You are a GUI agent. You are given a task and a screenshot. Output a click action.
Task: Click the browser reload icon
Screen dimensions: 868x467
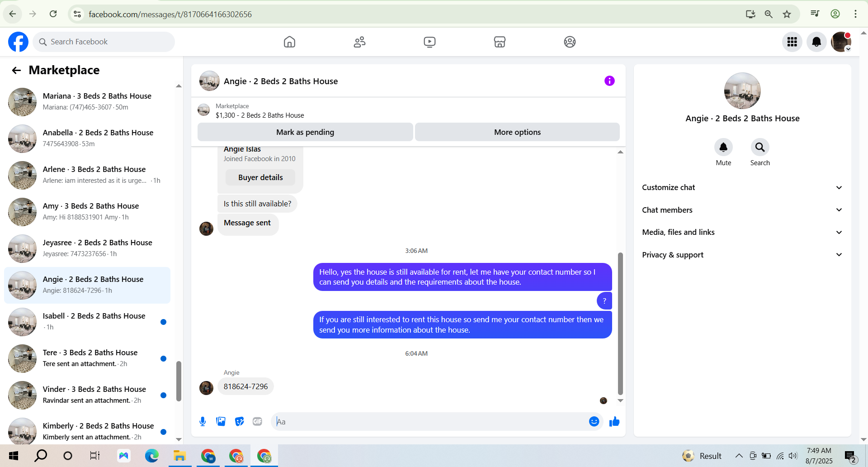(x=53, y=14)
